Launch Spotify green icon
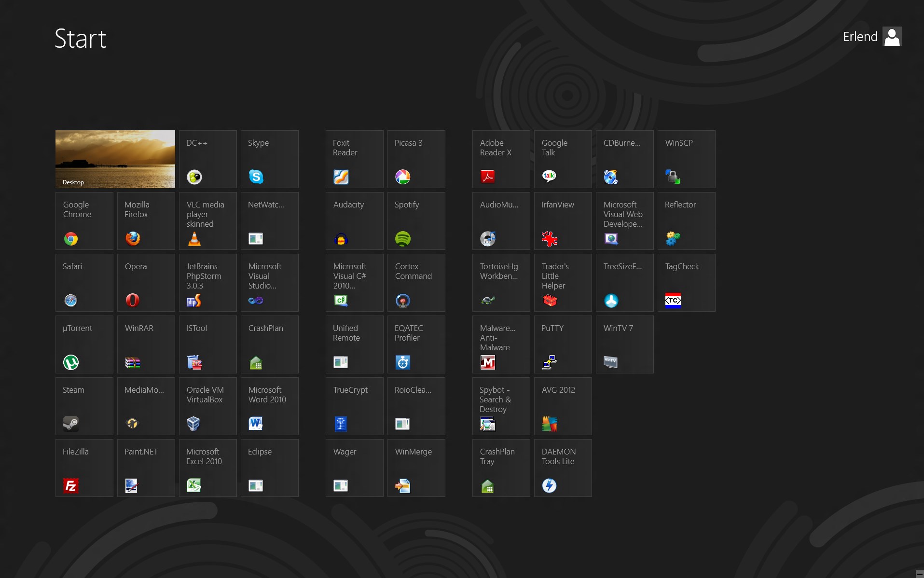This screenshot has width=924, height=578. 403,239
